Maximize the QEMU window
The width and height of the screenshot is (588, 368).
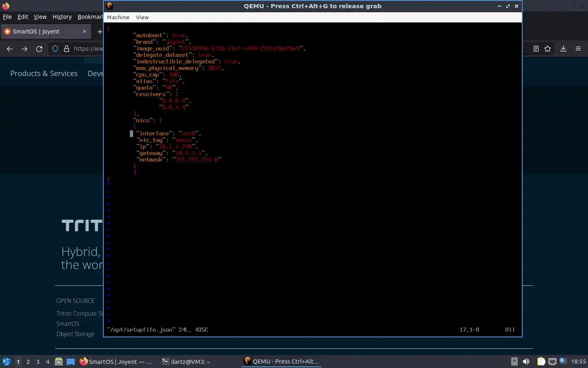click(508, 6)
